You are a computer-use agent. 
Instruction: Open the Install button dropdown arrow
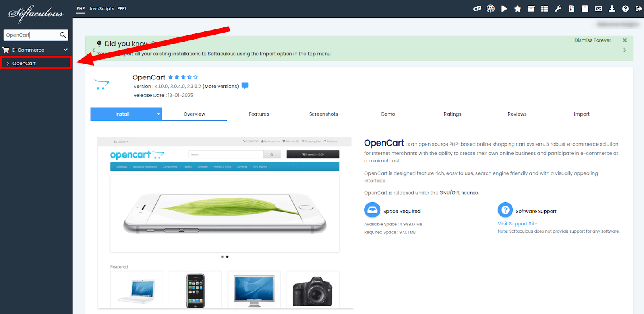tap(158, 114)
